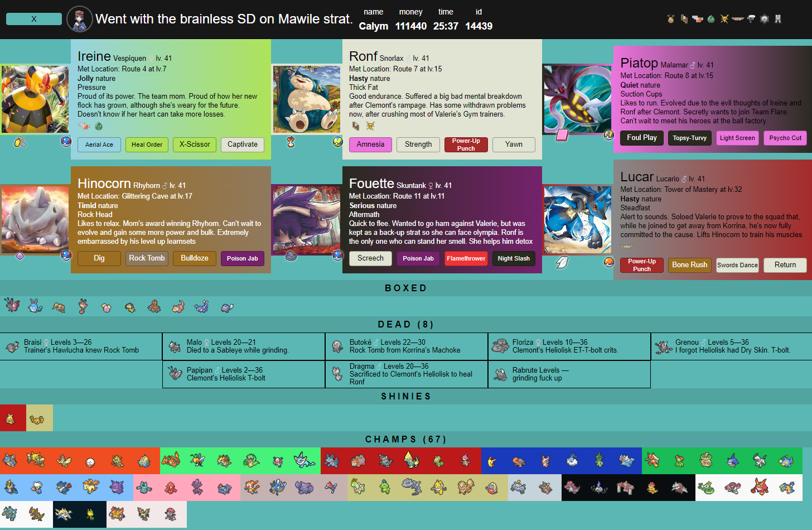Click the Vaporeon sprite in Champs
Screen dimensions: 812x530
coord(304,460)
